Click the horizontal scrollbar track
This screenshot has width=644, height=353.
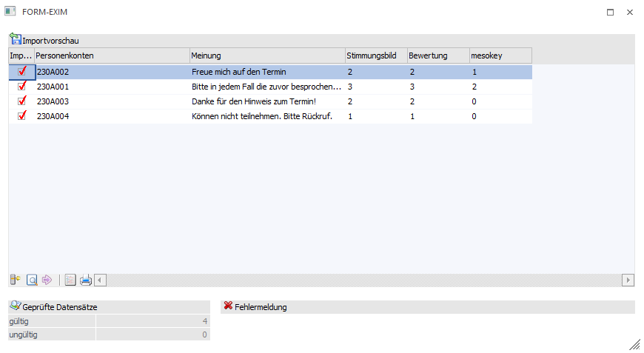[x=364, y=280]
